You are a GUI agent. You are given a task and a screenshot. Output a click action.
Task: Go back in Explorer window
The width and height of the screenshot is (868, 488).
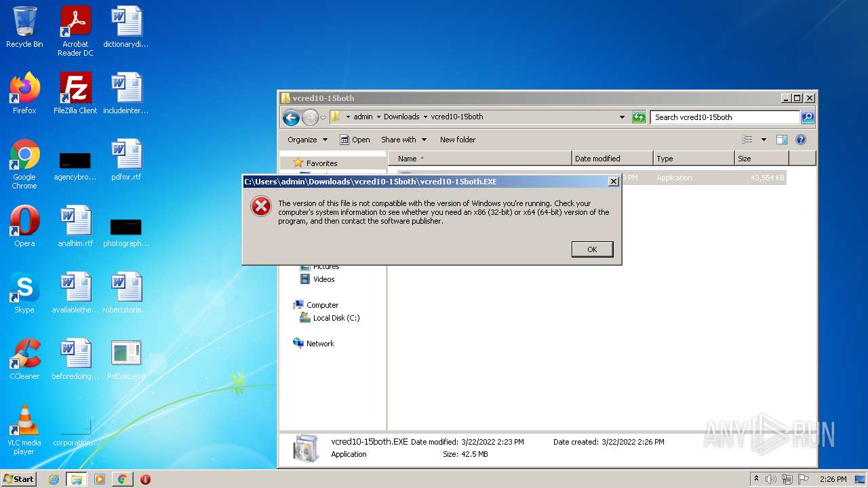pyautogui.click(x=291, y=117)
